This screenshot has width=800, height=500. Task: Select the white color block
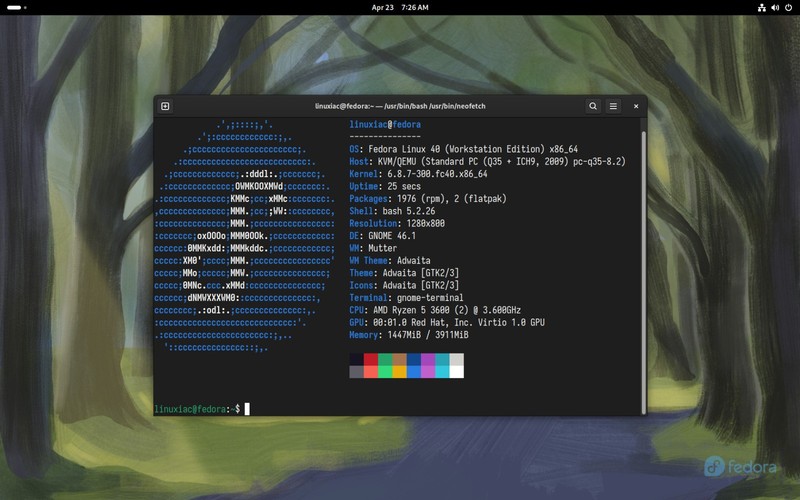457,372
